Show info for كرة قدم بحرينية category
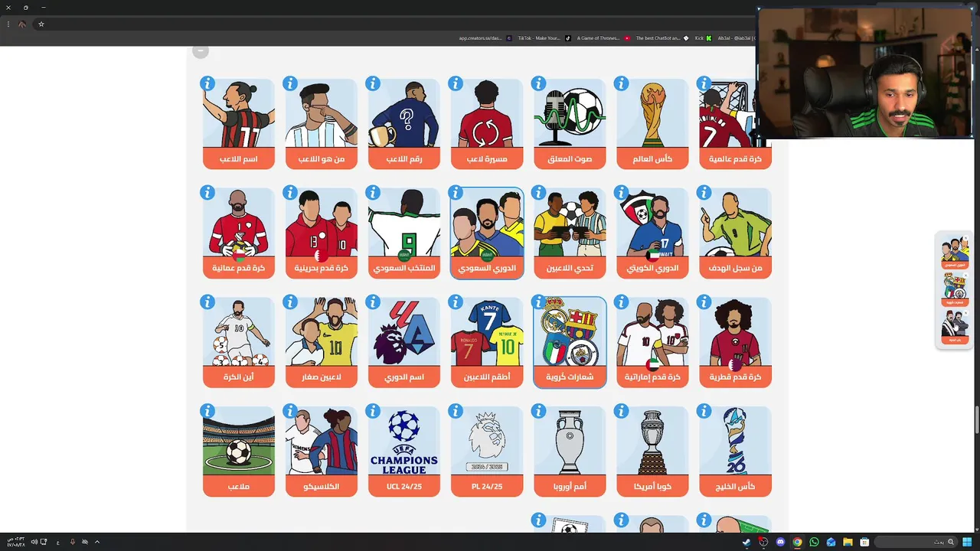980x551 pixels. [290, 193]
